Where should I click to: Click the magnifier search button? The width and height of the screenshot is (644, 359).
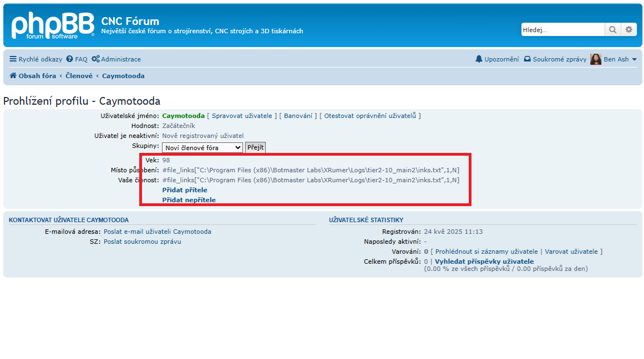point(612,30)
